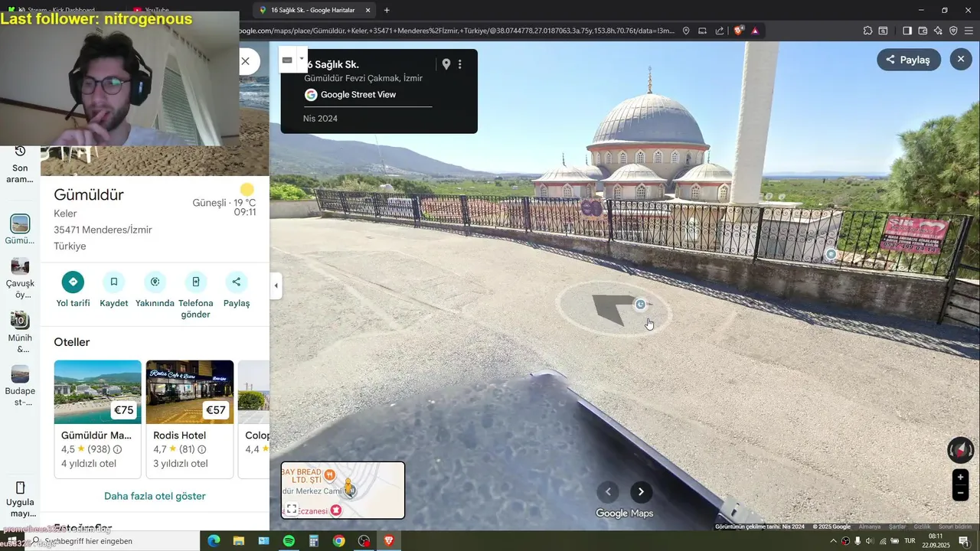Switch to 16 Sağlık Sk. Google Haritalar tab

tap(312, 10)
